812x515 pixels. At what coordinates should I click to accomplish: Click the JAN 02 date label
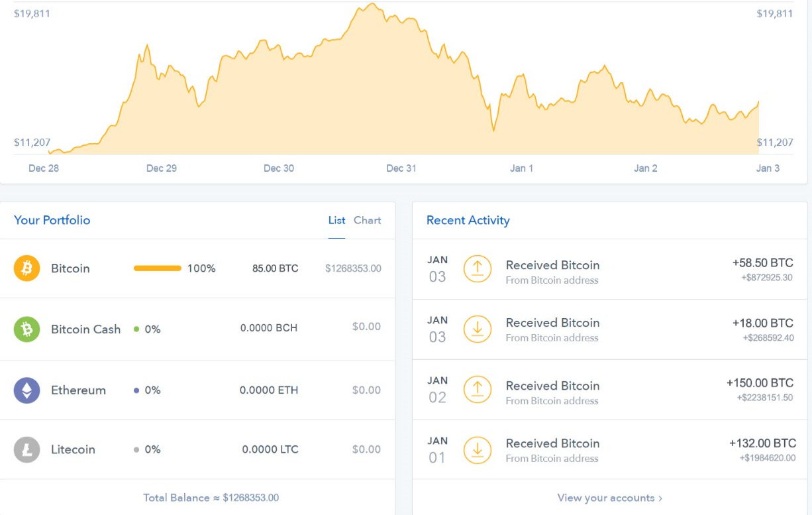click(x=438, y=390)
